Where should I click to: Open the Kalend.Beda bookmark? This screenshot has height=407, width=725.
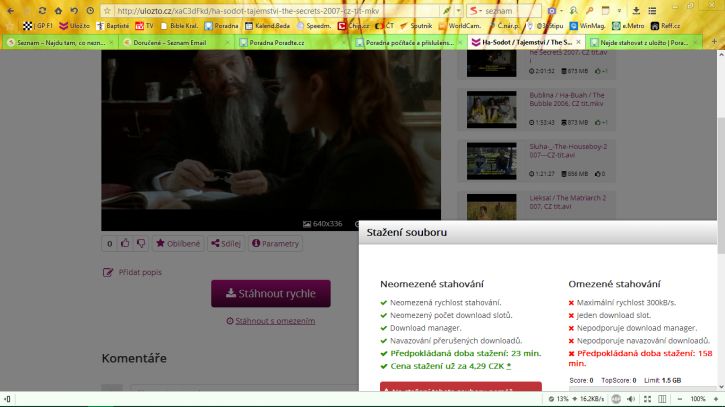[268, 26]
